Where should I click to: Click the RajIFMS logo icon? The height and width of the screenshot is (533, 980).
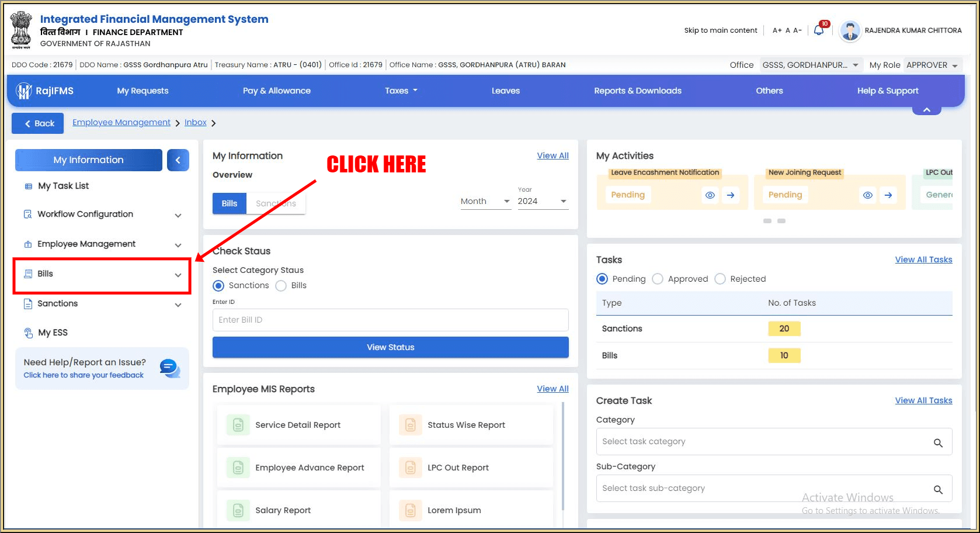(x=23, y=91)
